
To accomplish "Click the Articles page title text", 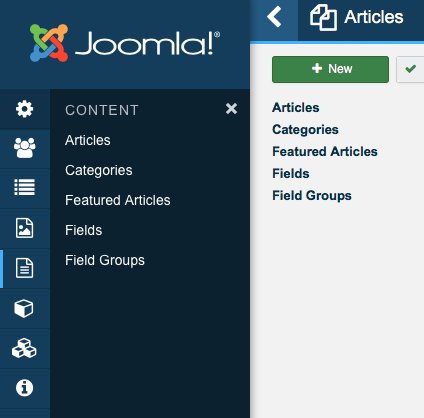I will (374, 17).
